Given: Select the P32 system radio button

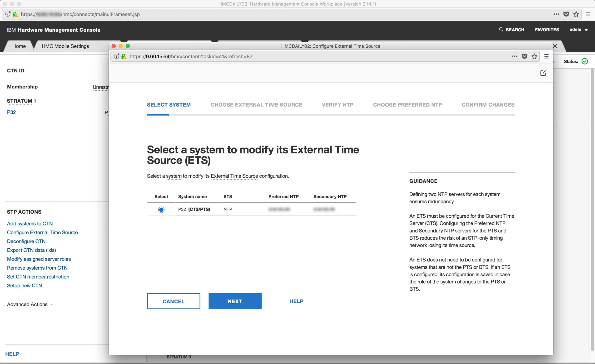Looking at the screenshot, I should pyautogui.click(x=161, y=210).
